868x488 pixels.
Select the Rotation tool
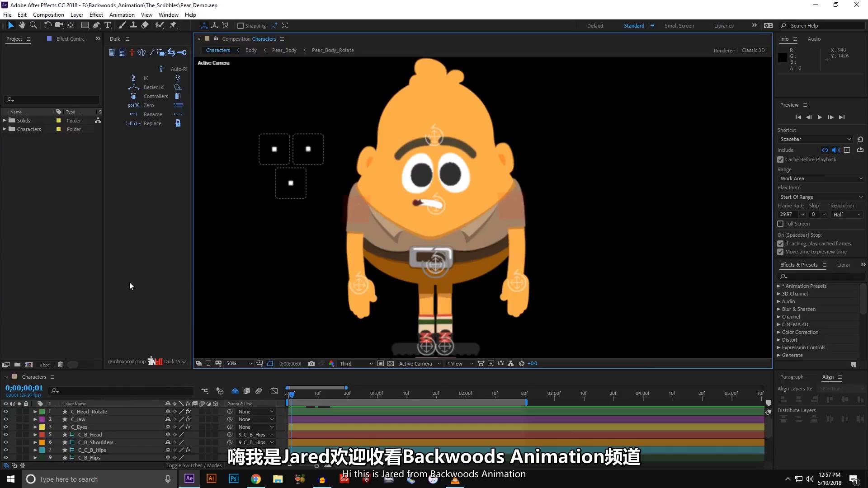click(x=47, y=25)
